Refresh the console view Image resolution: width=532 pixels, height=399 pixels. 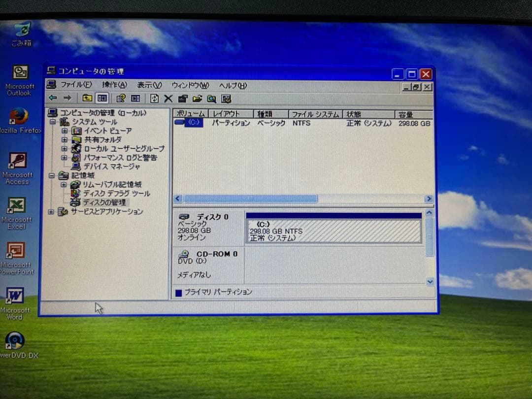coord(154,99)
